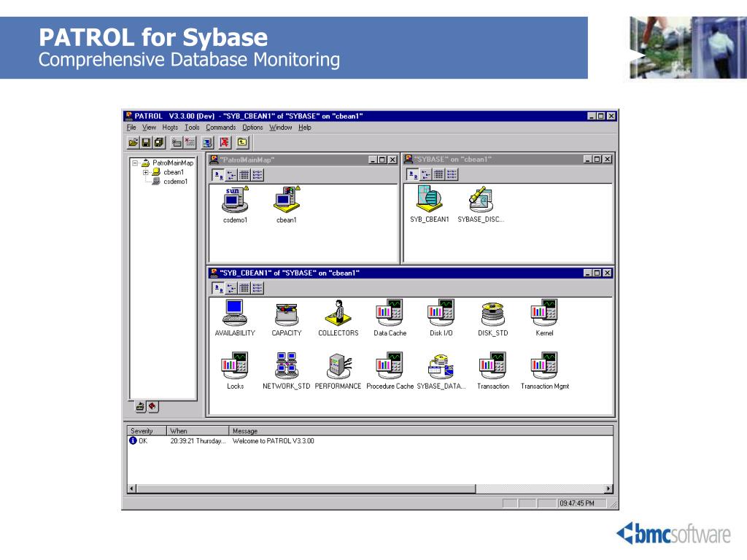Open the Transaction icon

[492, 366]
